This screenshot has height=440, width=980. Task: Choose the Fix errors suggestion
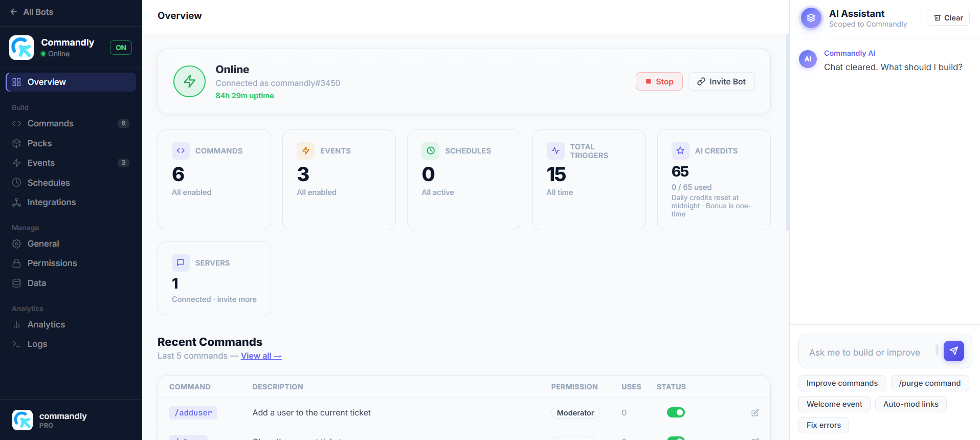coord(823,425)
